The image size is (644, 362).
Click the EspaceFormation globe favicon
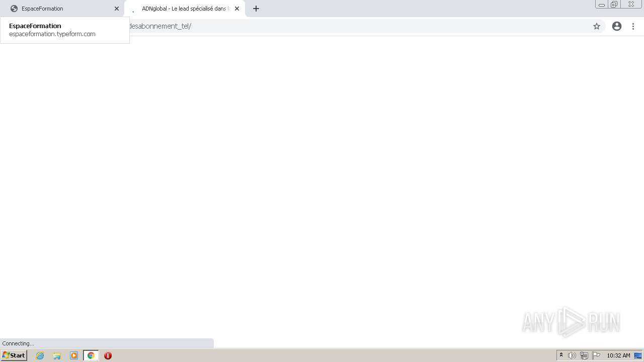[14, 9]
